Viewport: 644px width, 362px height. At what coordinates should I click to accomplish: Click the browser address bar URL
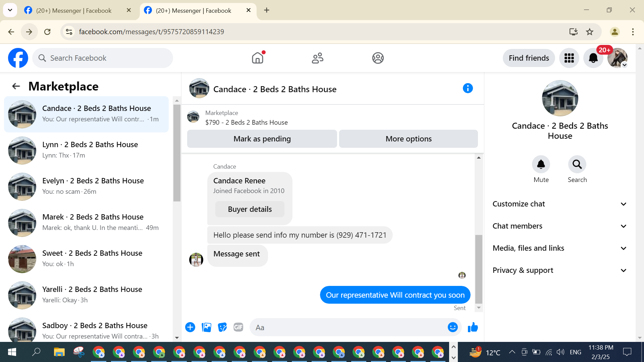(x=151, y=32)
